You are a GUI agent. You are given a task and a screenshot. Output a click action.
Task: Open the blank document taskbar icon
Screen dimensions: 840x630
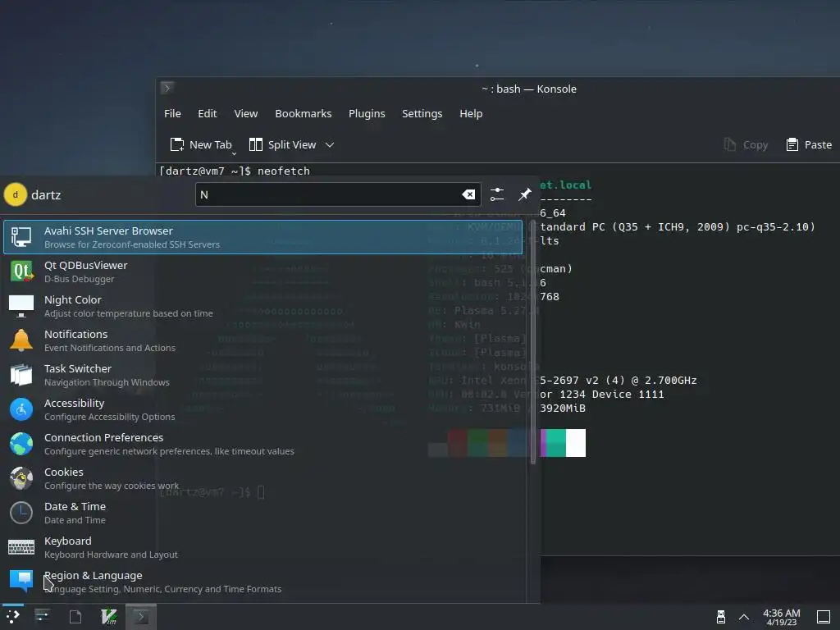click(x=75, y=617)
